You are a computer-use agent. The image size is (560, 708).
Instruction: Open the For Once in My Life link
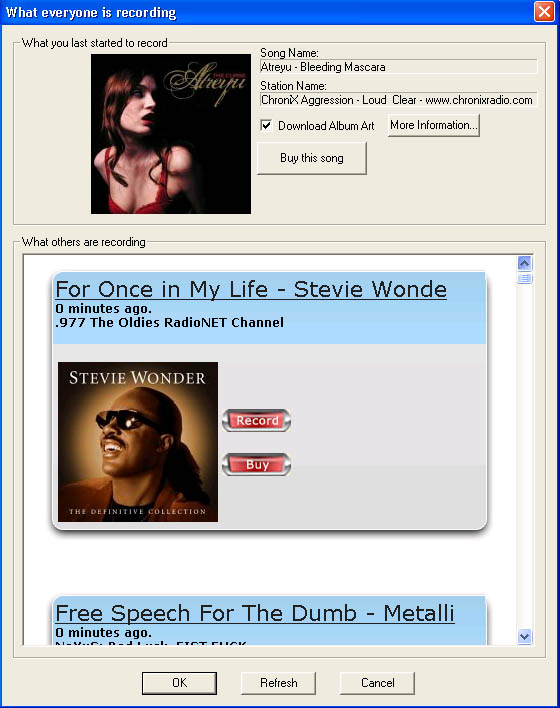(251, 289)
